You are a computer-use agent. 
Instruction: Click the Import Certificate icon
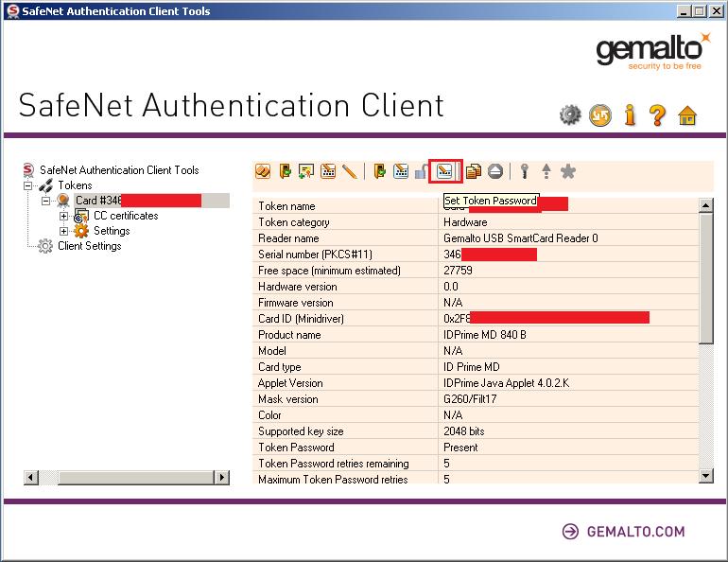coord(306,171)
